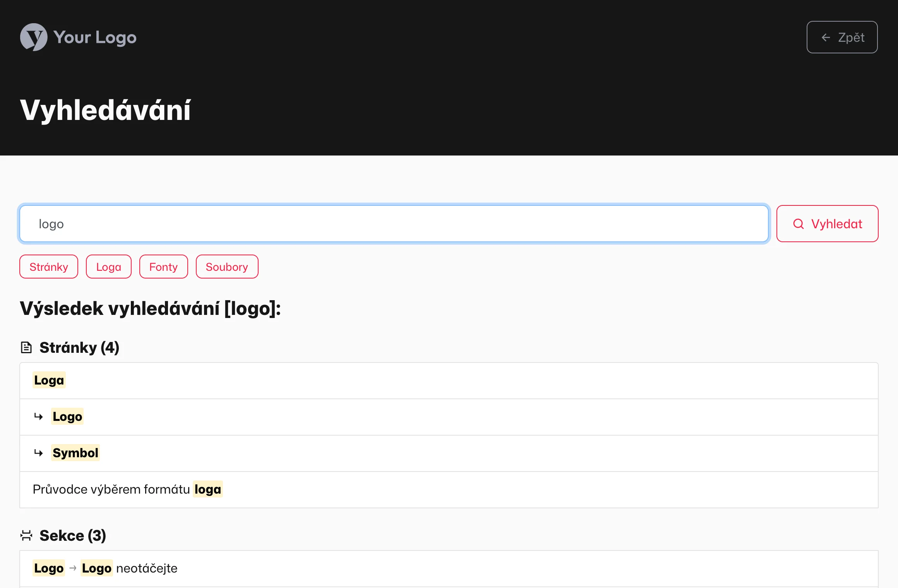Click the search input field containing logo

click(394, 224)
